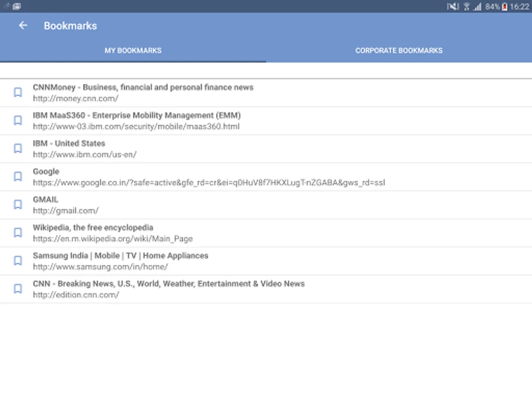The image size is (532, 399).
Task: Tap the Wi-Fi icon in status bar
Action: coord(466,7)
